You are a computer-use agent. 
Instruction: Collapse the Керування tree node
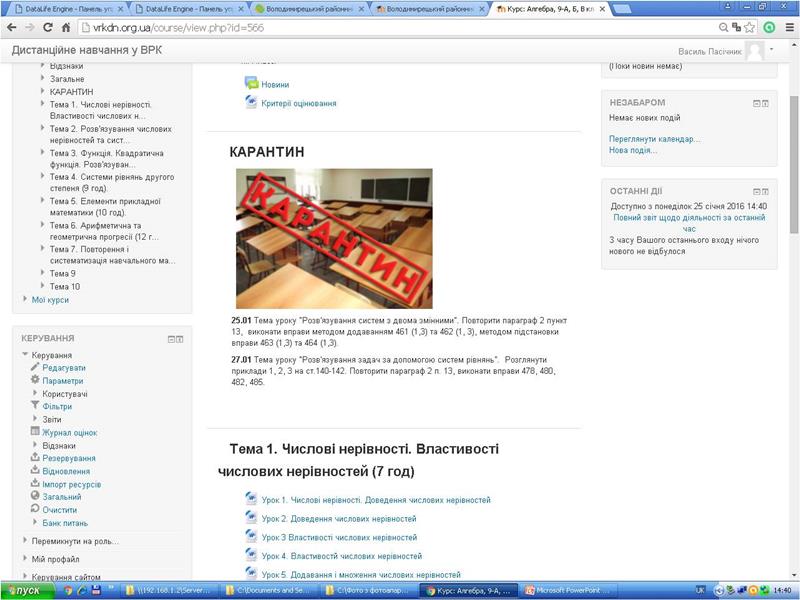coord(24,354)
